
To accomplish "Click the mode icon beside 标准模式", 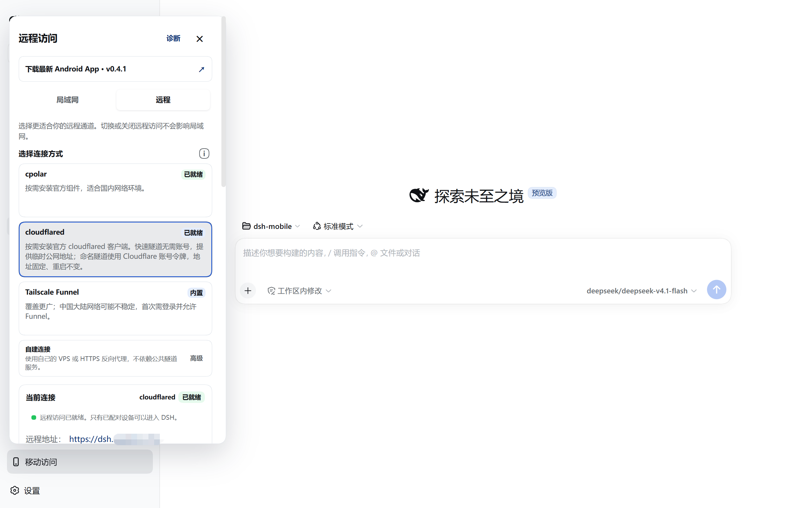I will tap(317, 226).
